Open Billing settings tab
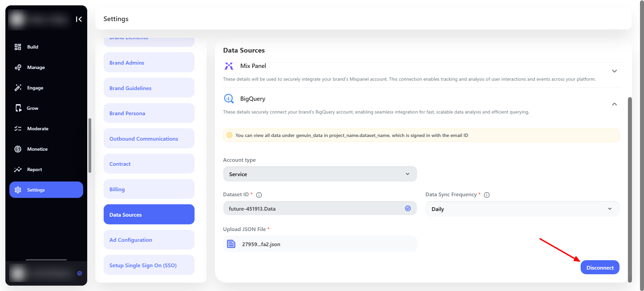 tap(149, 189)
